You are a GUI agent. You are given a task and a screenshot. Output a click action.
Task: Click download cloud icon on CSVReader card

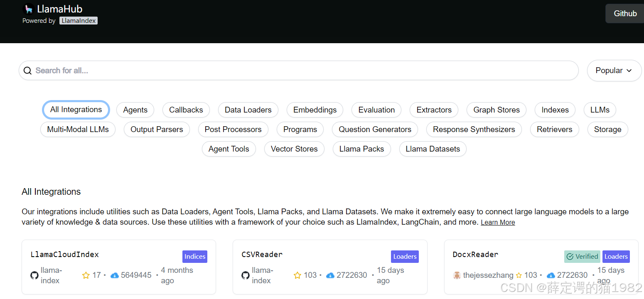(330, 275)
